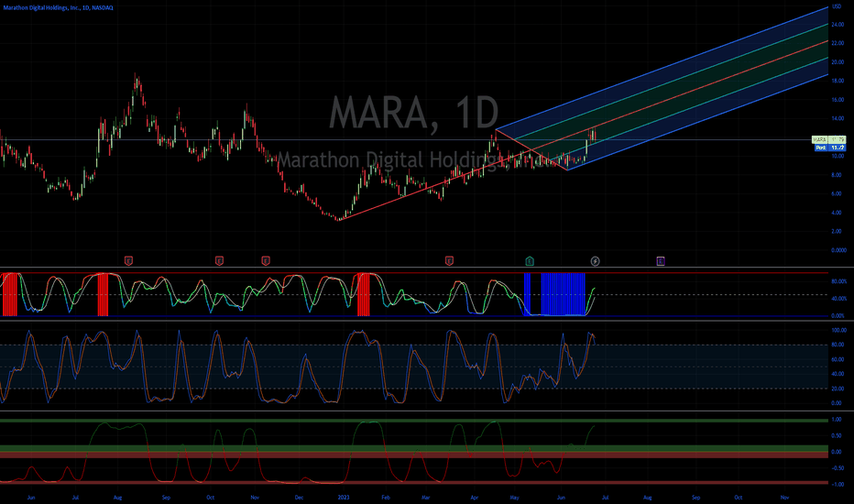Click the gray lightning event marker in June
Viewport: 854px width, 504px height.
(595, 261)
